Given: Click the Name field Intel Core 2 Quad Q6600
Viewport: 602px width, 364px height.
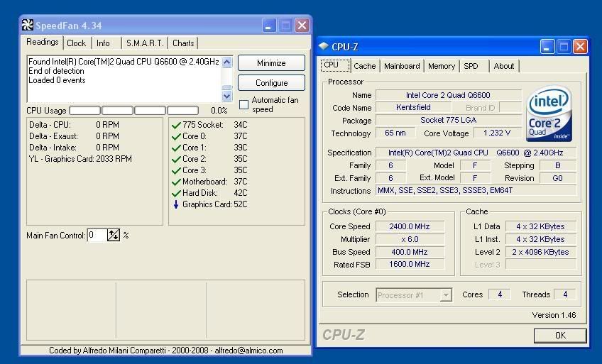Looking at the screenshot, I should (x=449, y=95).
